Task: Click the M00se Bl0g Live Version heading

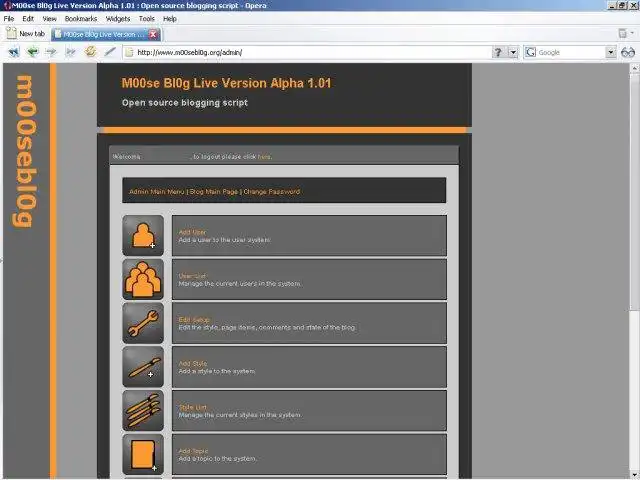Action: coord(227,83)
